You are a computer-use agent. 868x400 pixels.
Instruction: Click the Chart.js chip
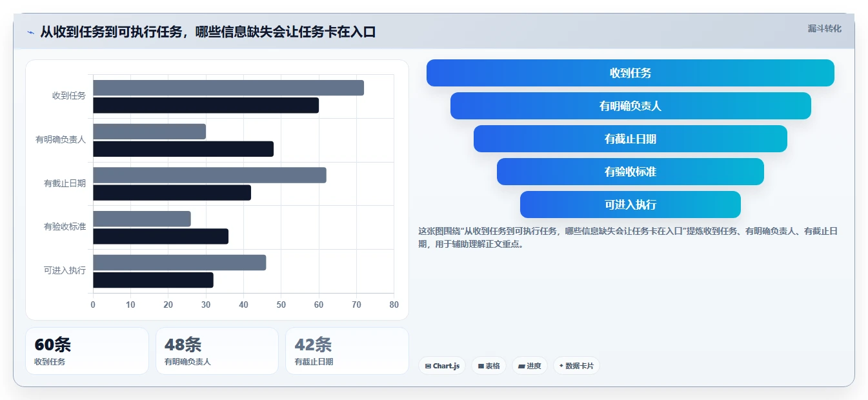442,366
